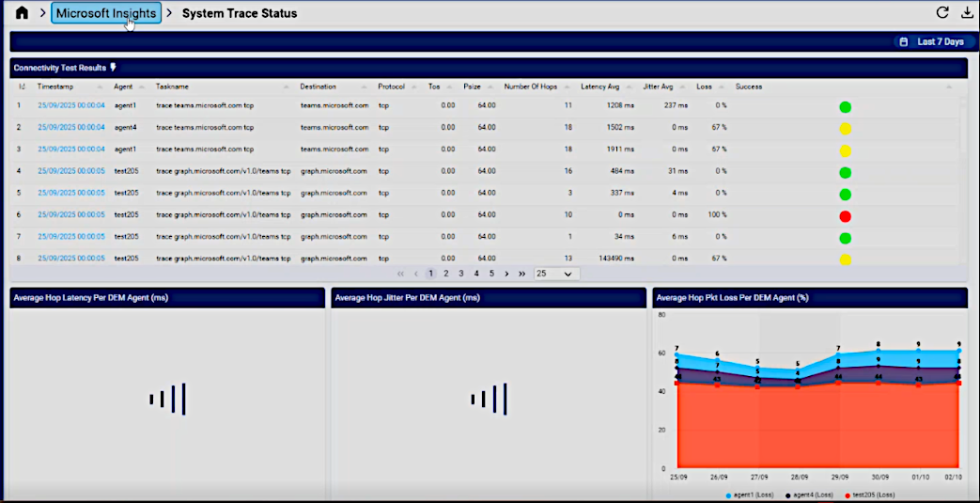Select page 5 in pagination
Screen dimensions: 980x503
point(491,274)
